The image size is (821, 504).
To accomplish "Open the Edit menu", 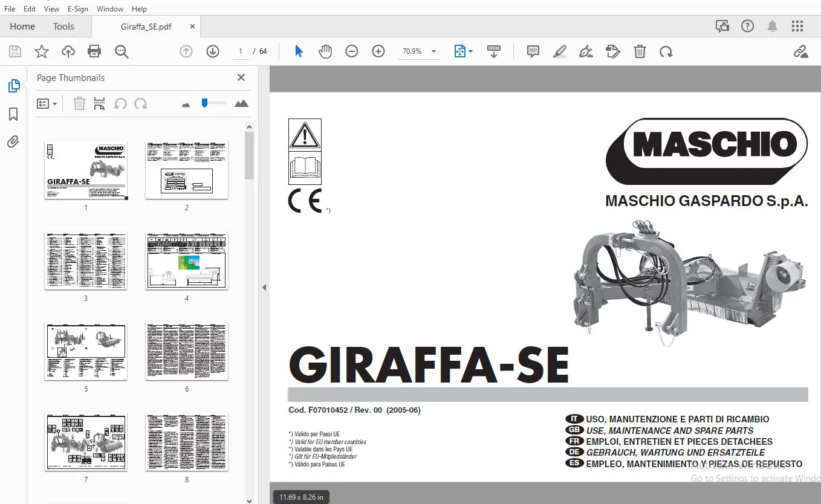I will [30, 9].
